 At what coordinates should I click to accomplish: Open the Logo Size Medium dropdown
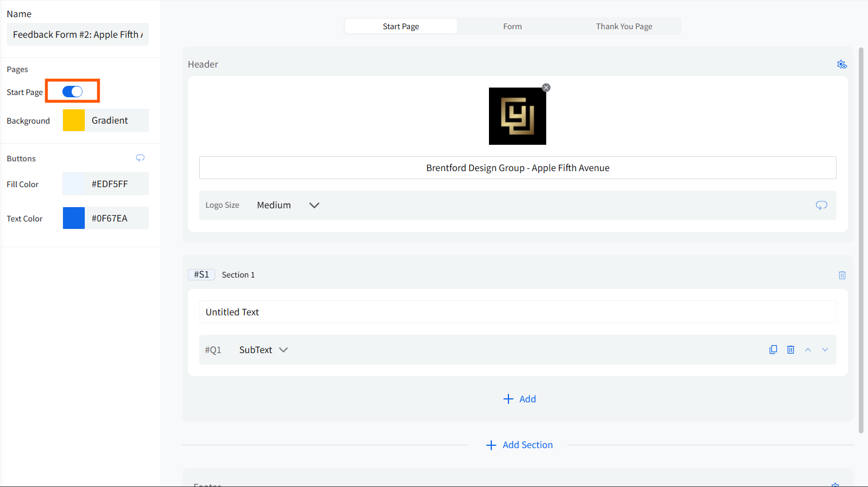click(288, 205)
